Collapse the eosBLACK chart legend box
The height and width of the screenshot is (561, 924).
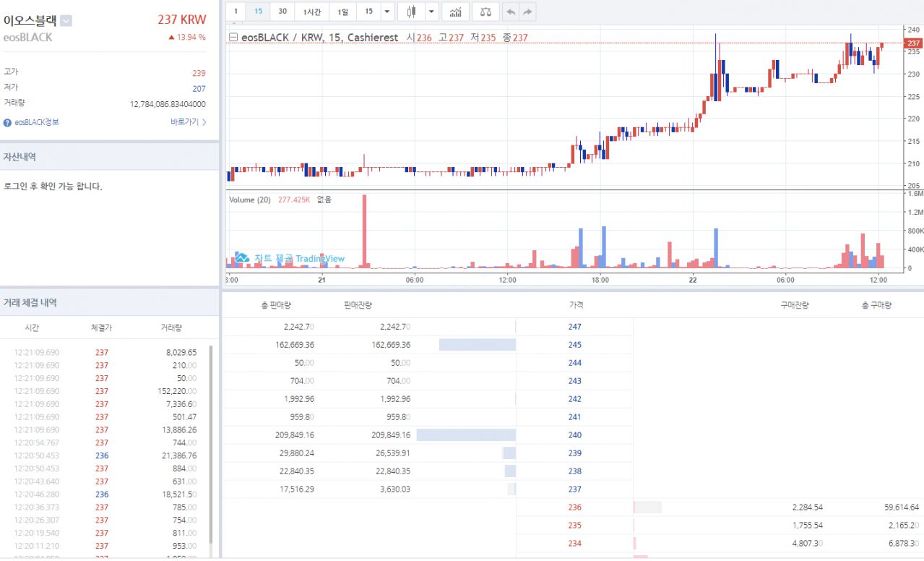click(x=233, y=37)
